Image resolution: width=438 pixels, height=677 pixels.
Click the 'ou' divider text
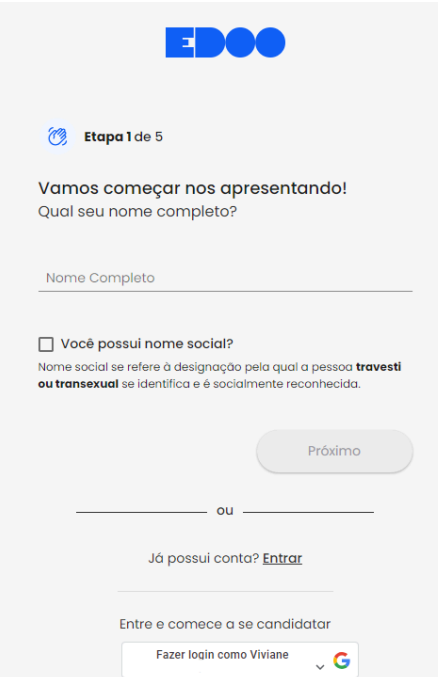click(225, 511)
